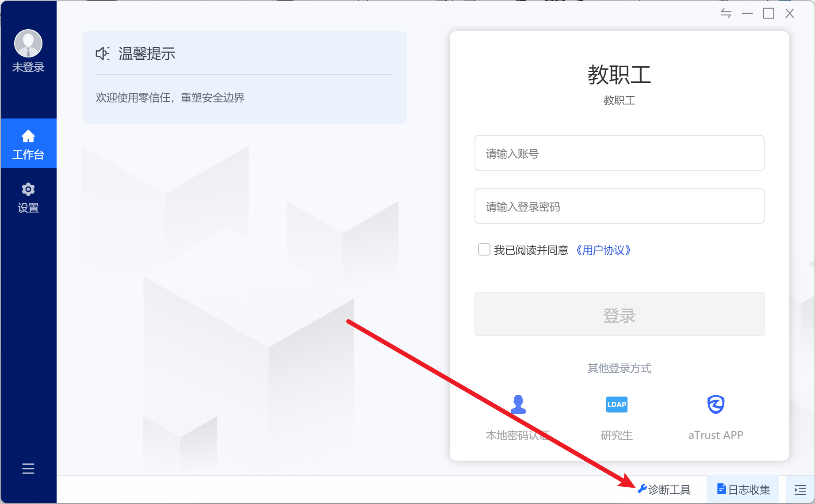815x504 pixels.
Task: Open 日志收集 log collection
Action: pos(744,489)
